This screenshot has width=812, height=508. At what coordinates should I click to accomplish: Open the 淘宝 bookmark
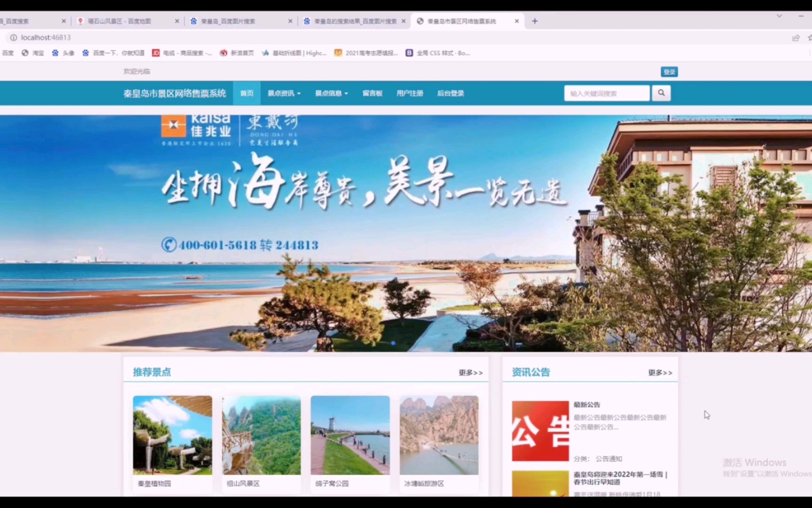point(33,53)
